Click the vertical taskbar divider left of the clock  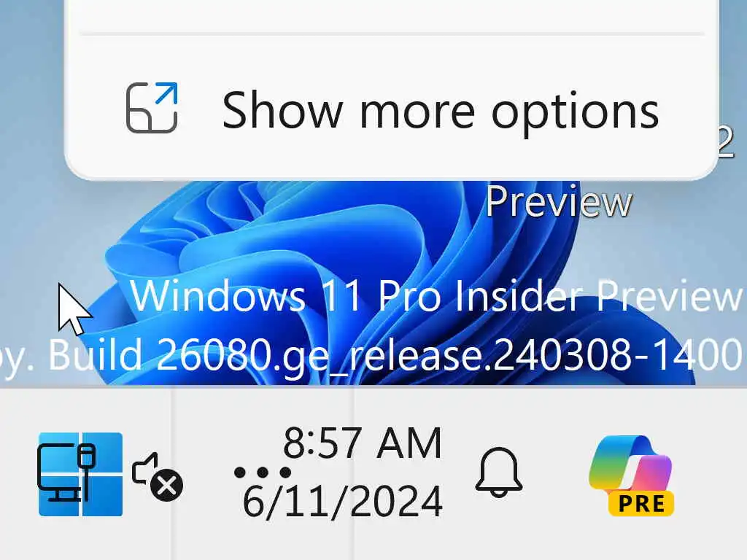[x=172, y=474]
